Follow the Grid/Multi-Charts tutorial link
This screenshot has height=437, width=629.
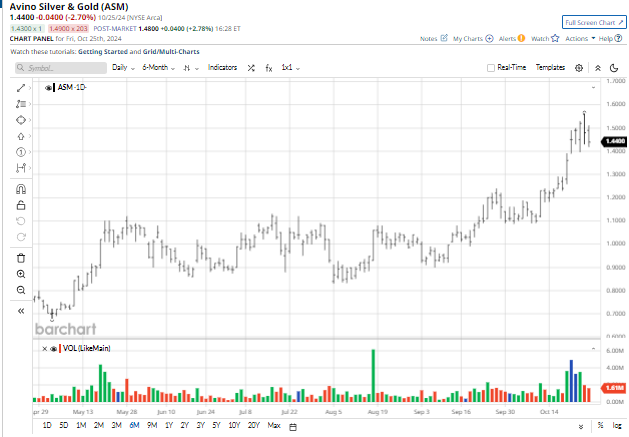point(171,52)
